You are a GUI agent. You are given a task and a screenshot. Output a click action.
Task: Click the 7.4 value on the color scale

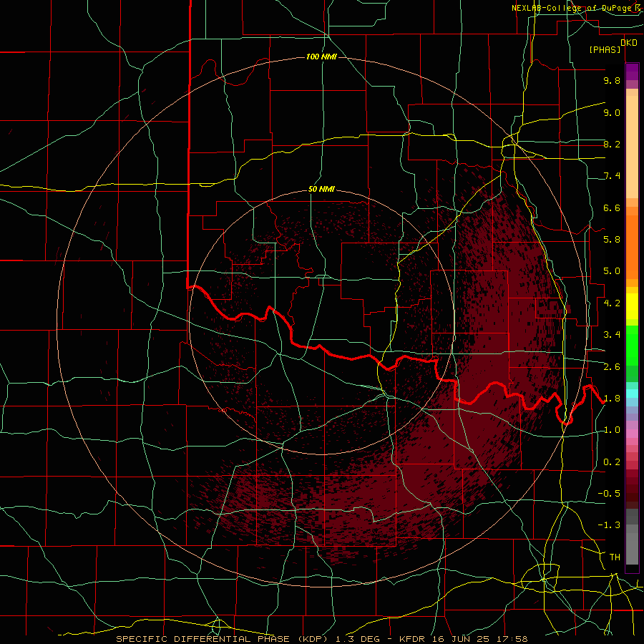point(612,176)
